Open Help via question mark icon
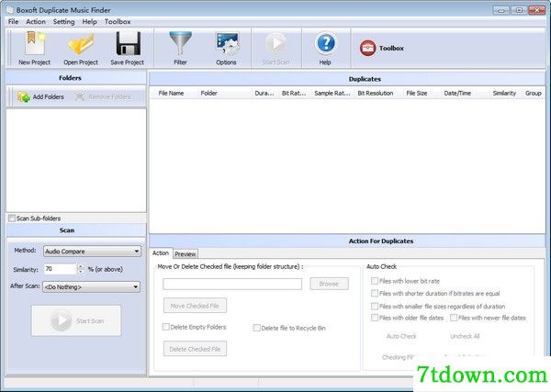This screenshot has height=392, width=551. (325, 48)
